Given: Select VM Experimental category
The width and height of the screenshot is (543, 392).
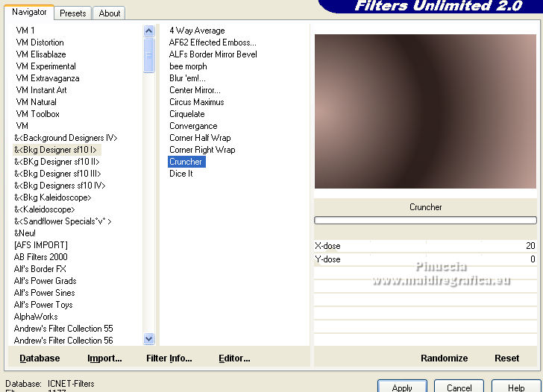Looking at the screenshot, I should [45, 66].
